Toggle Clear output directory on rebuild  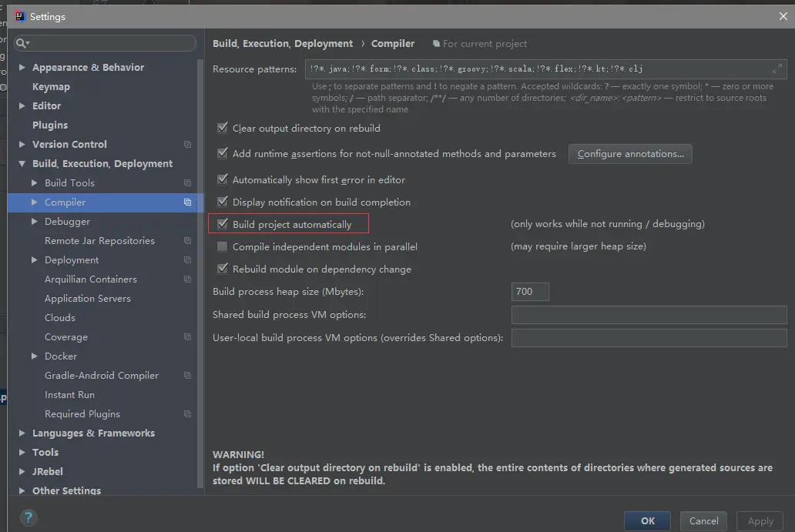click(x=222, y=128)
